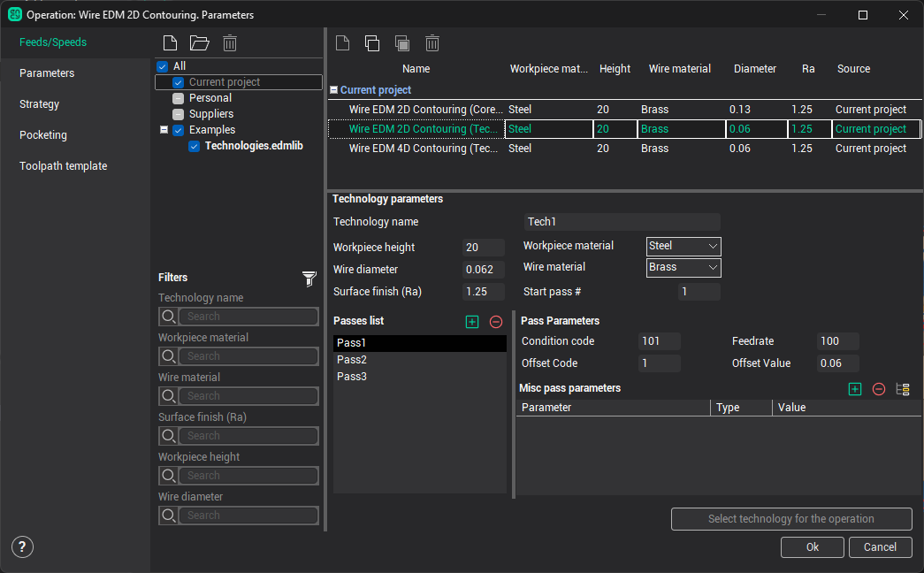Add a new pass with green plus
The image size is (924, 573).
(x=472, y=322)
